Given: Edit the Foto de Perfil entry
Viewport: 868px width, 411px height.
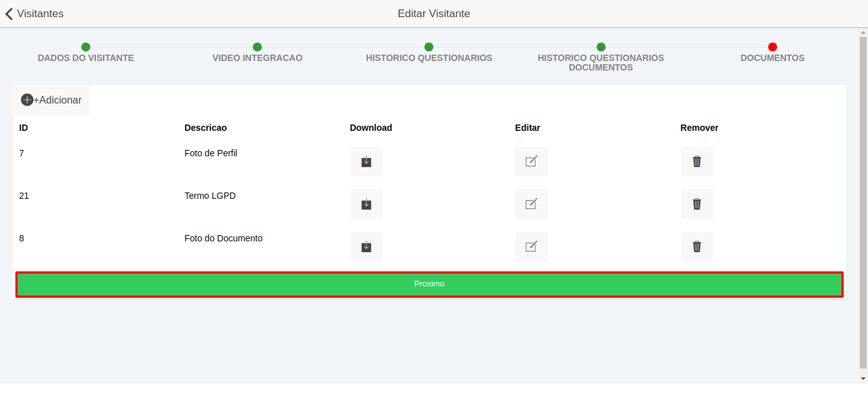Looking at the screenshot, I should (531, 161).
